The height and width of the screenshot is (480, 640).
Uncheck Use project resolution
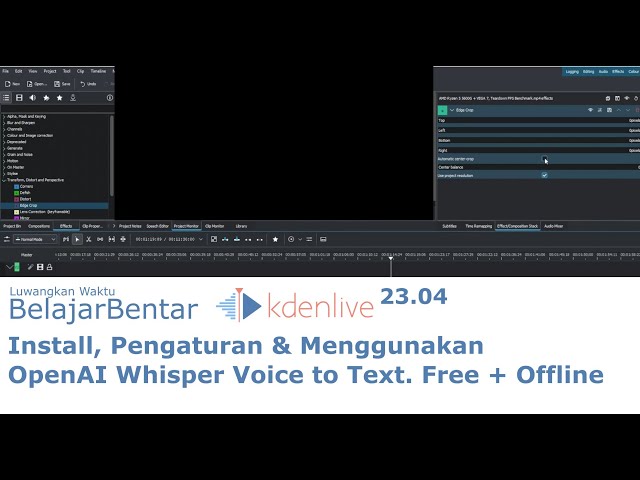pyautogui.click(x=544, y=176)
